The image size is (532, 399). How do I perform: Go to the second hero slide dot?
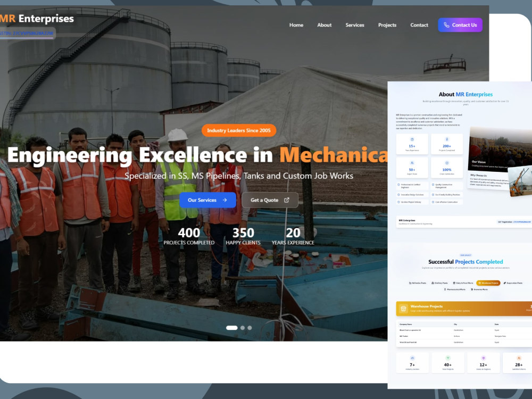pos(242,328)
